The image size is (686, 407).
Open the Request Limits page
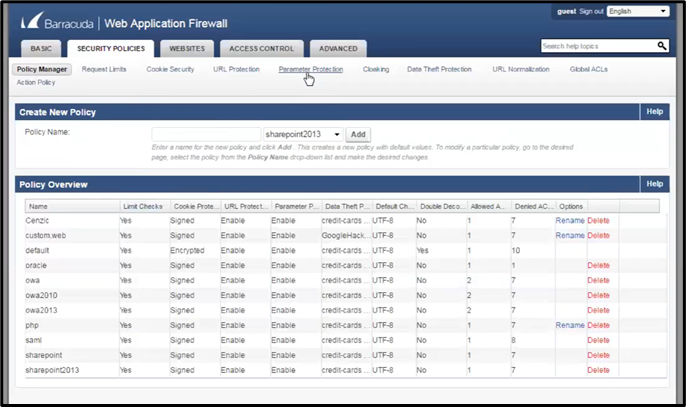tap(104, 69)
